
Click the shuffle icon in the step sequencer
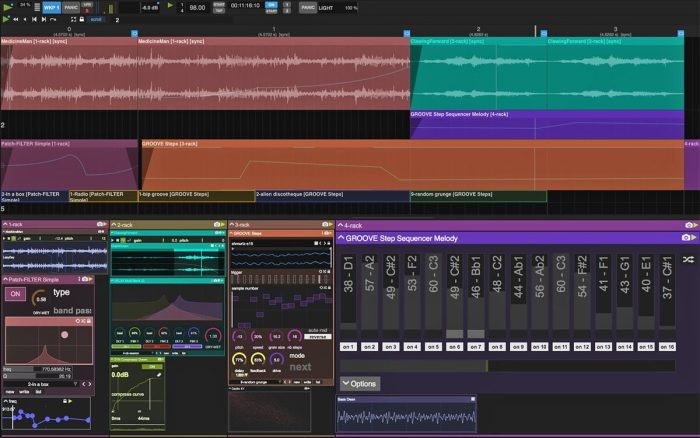coord(688,259)
